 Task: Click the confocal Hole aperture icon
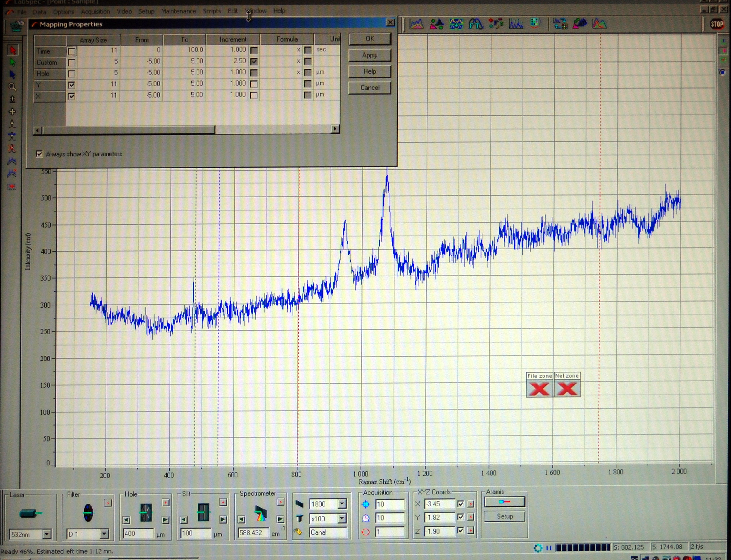coord(146,512)
